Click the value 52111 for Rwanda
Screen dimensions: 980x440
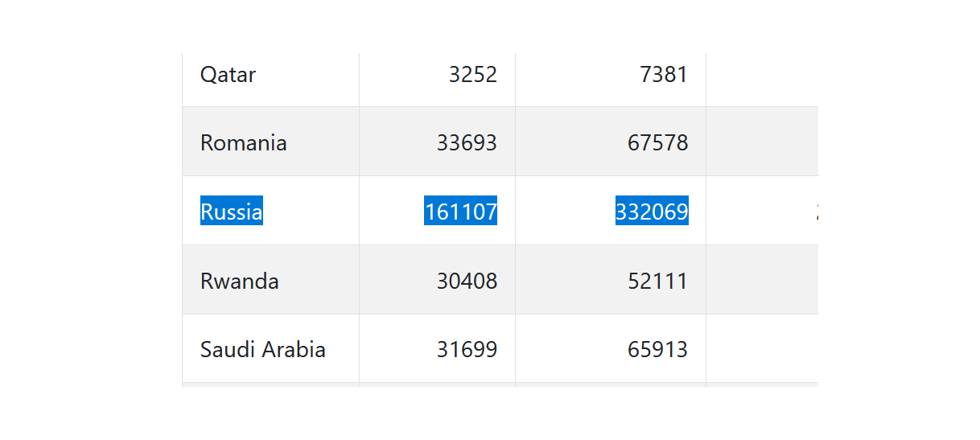(x=658, y=281)
